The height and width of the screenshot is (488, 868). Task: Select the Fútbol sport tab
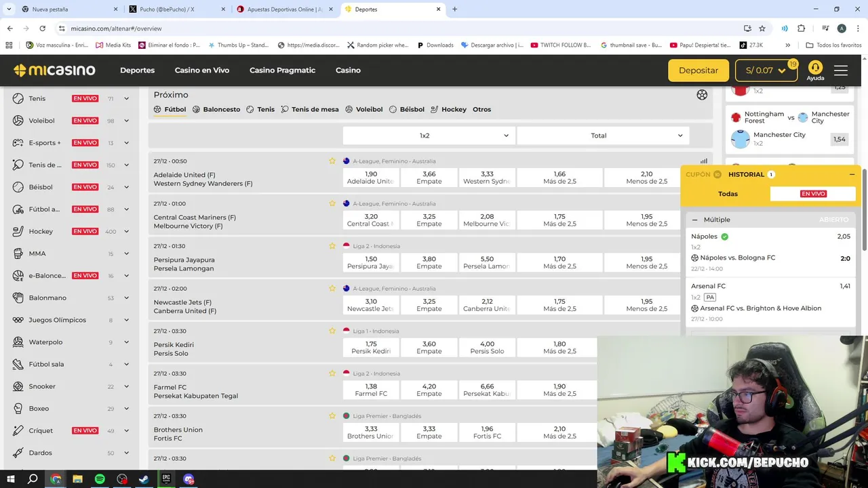click(x=170, y=109)
